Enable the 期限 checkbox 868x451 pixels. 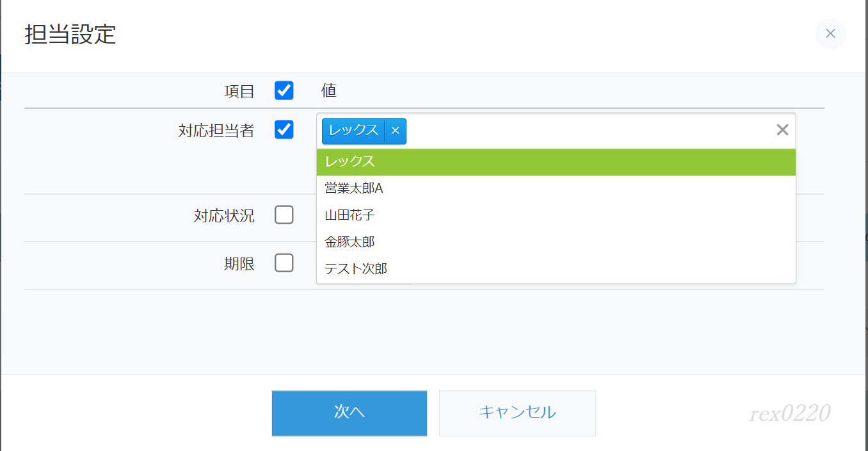(x=284, y=263)
